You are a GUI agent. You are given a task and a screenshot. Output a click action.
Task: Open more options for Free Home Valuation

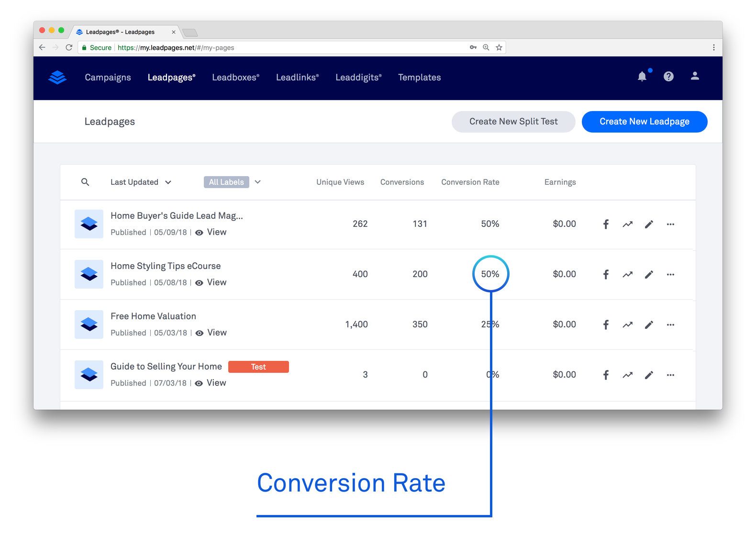pos(670,324)
